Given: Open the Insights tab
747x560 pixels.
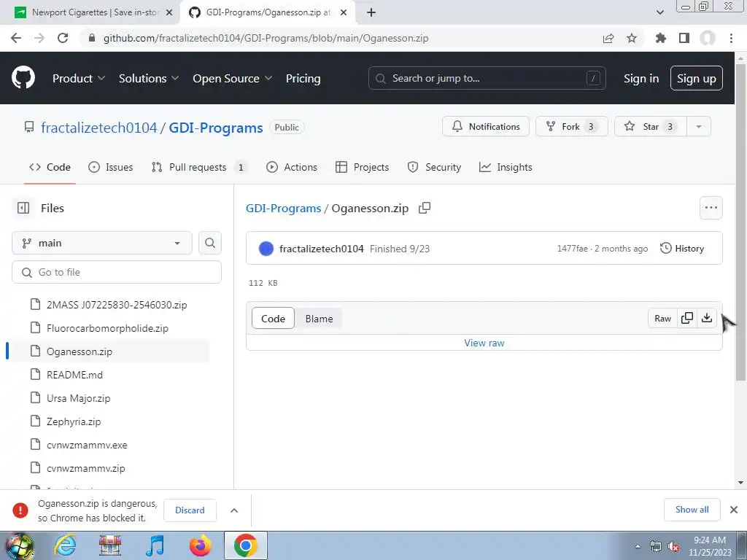Looking at the screenshot, I should [506, 167].
